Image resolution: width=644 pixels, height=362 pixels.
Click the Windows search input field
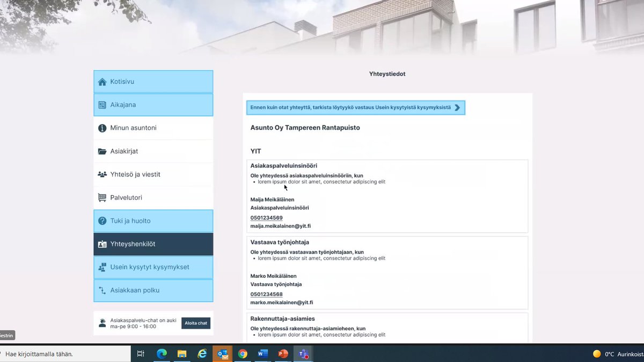point(64,353)
